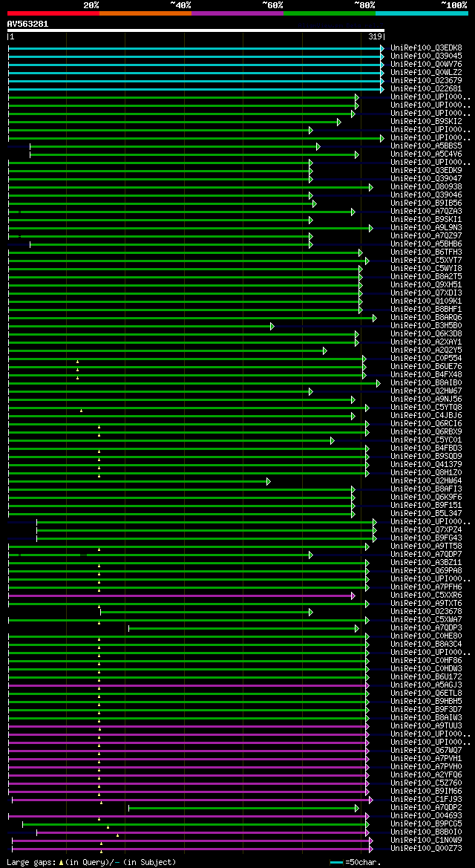Click the UniRef100_C5YTQ8 label
475x868 pixels.
[426, 408]
